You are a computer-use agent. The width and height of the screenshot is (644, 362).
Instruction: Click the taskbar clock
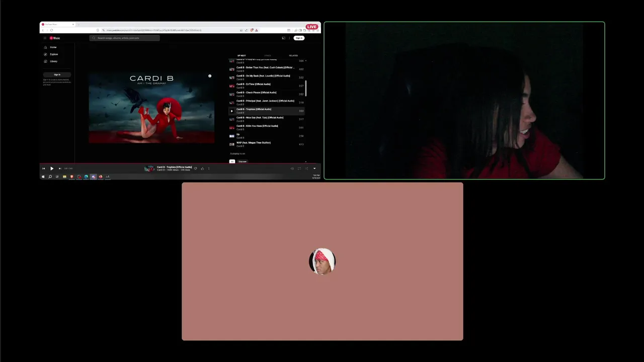[316, 176]
